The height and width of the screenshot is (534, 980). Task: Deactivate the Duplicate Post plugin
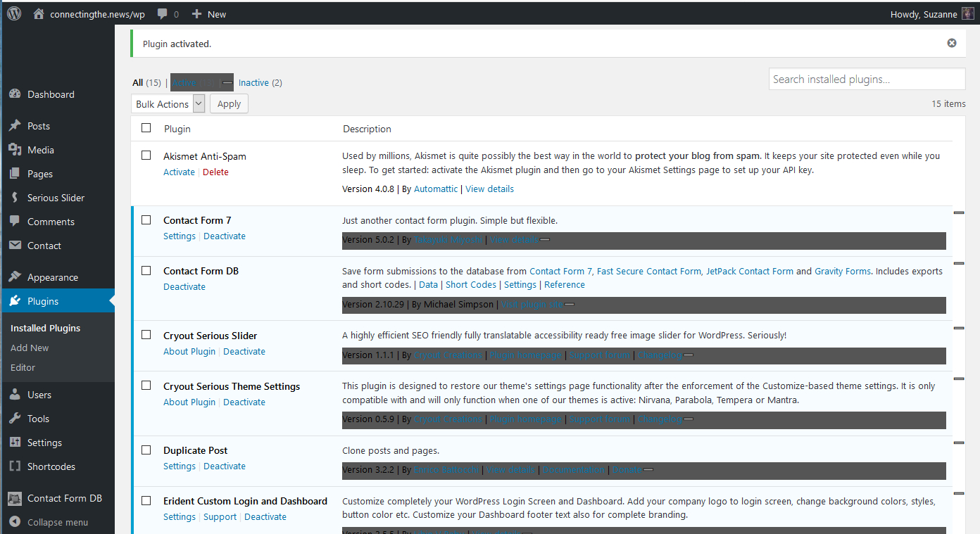pyautogui.click(x=225, y=466)
